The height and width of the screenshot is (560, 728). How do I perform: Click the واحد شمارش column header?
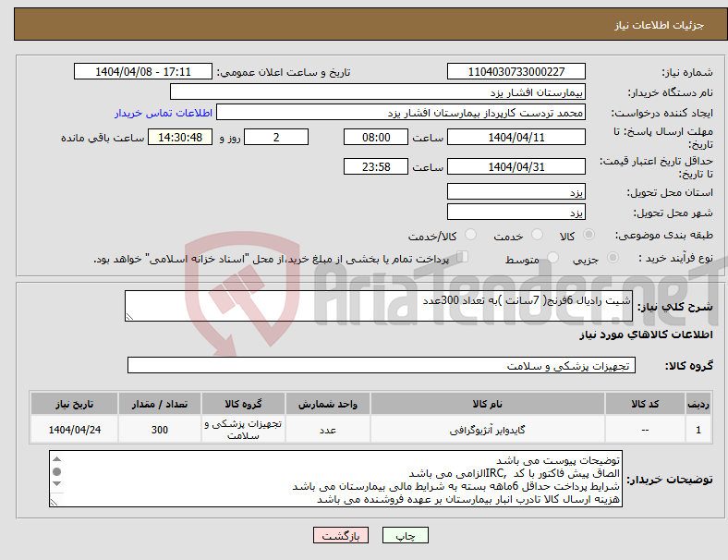(x=328, y=404)
